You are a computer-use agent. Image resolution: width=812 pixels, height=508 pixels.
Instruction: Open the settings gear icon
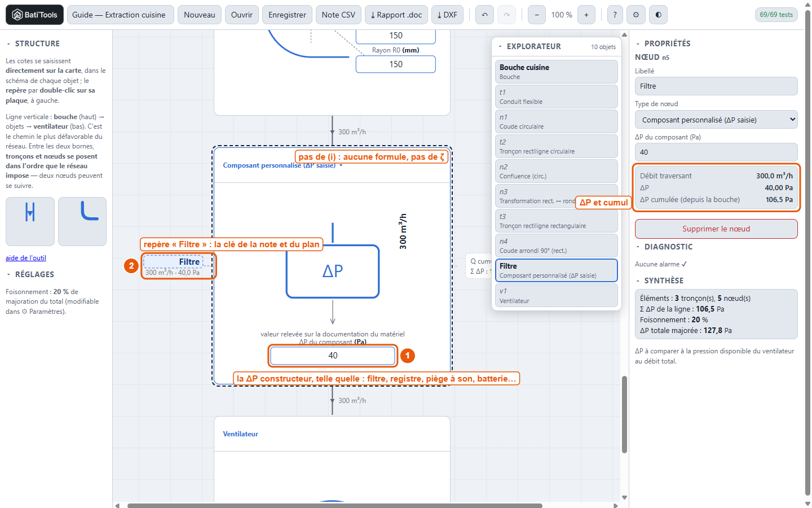click(636, 15)
